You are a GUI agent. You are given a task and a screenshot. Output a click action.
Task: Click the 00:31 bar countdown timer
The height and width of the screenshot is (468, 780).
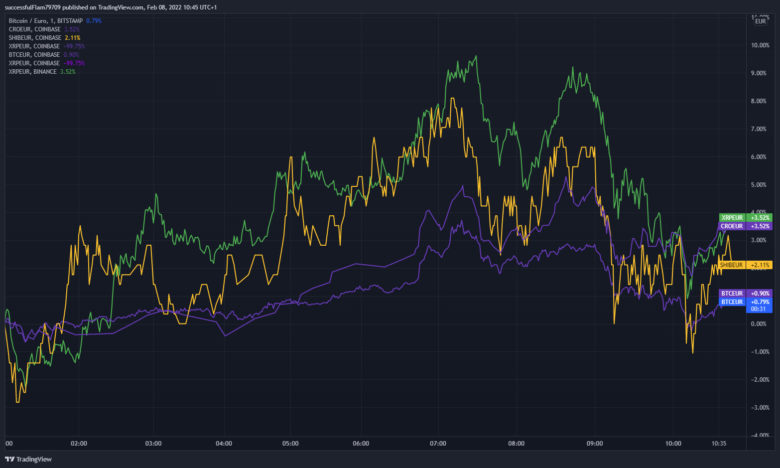[x=757, y=309]
